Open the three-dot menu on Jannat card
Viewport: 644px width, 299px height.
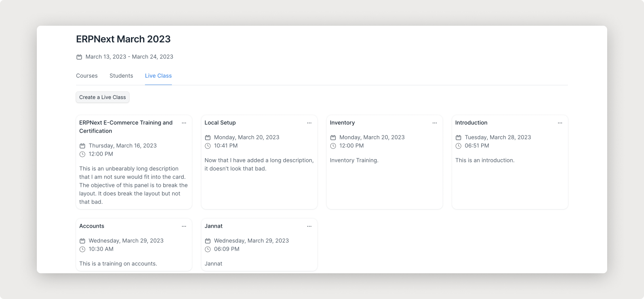coord(309,226)
